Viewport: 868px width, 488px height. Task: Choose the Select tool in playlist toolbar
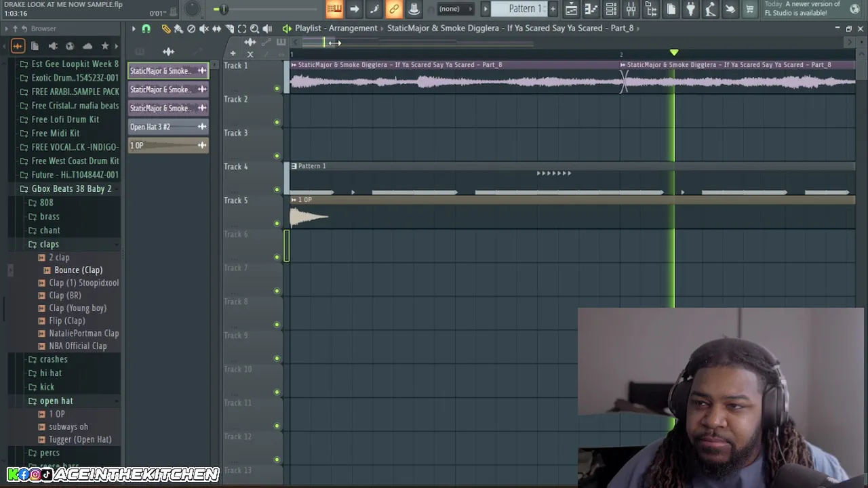[242, 28]
